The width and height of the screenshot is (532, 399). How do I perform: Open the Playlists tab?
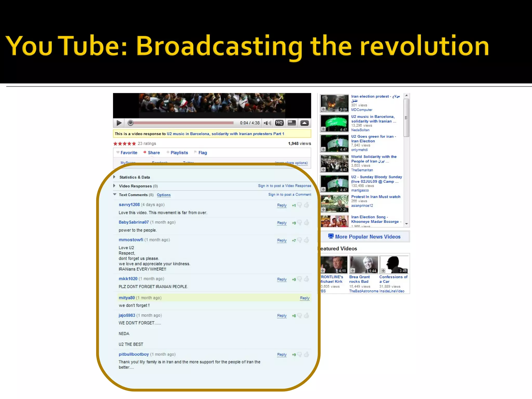click(x=179, y=153)
